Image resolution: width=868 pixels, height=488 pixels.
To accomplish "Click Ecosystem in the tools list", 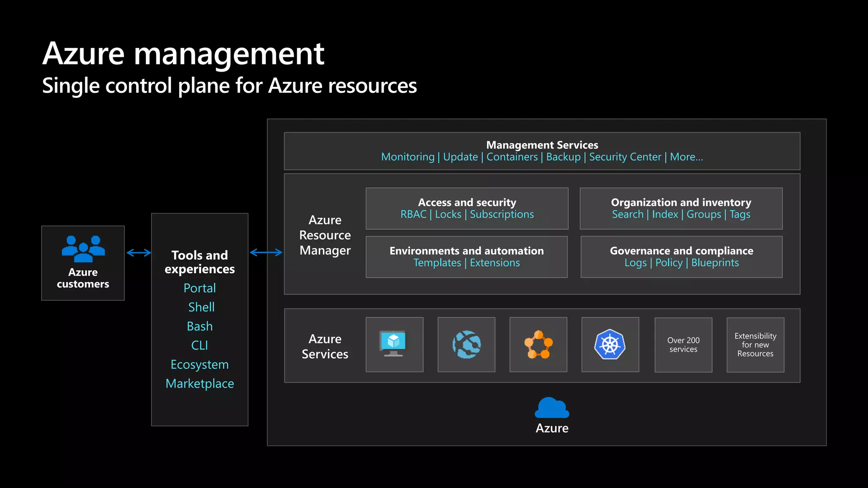I will [x=200, y=364].
